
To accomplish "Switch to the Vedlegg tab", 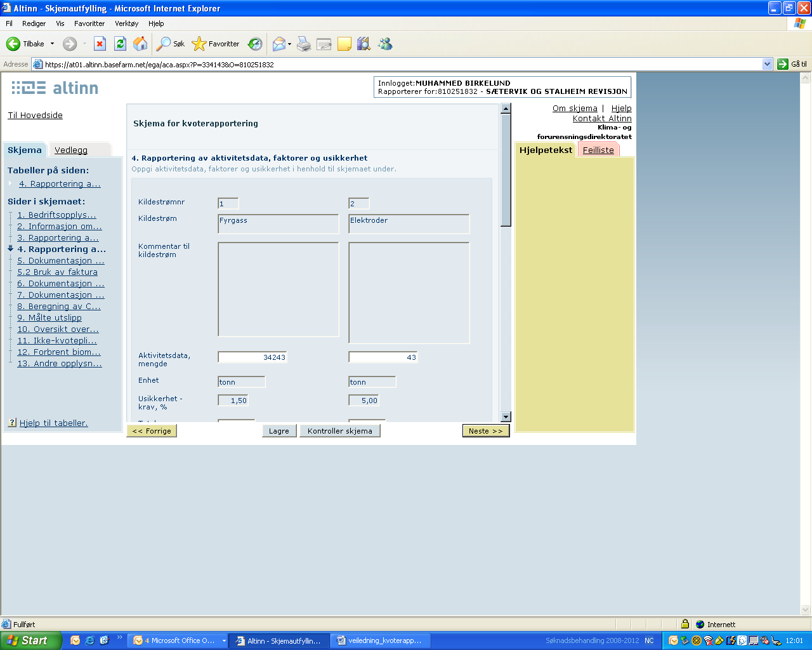I will [71, 150].
